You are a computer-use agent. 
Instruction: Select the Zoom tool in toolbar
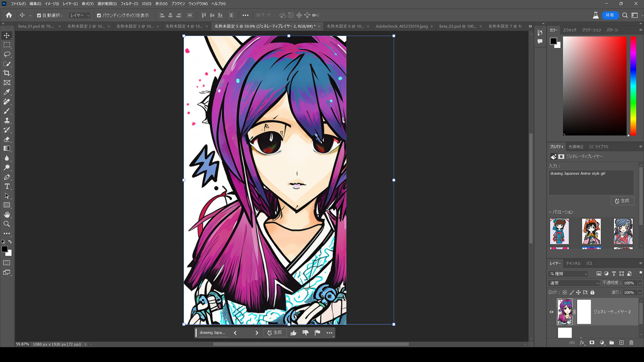(x=7, y=224)
